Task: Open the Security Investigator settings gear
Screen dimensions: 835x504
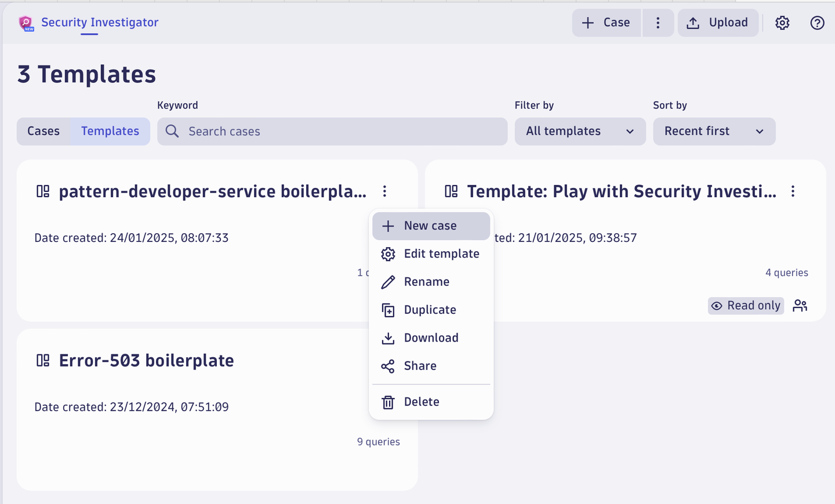Action: coord(782,23)
